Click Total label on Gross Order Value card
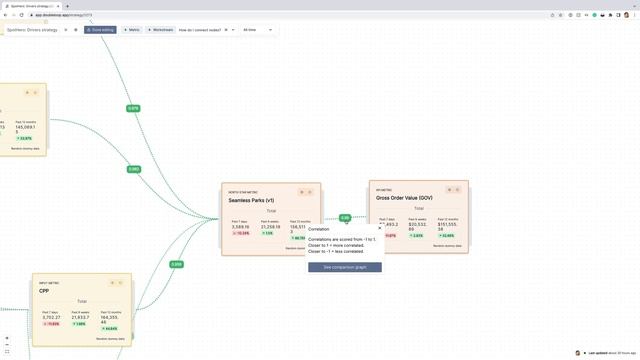The width and height of the screenshot is (640, 360). click(419, 209)
